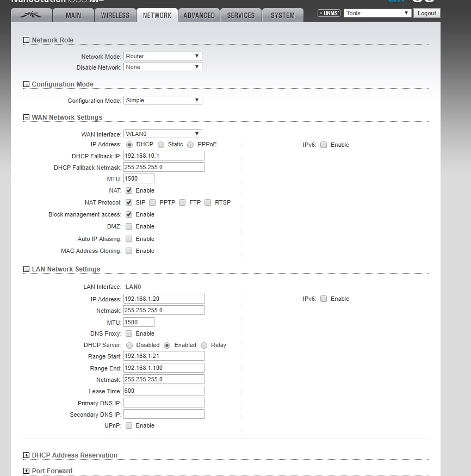471x476 pixels.
Task: Enable IPv6 in WAN Network Settings
Action: pos(324,145)
